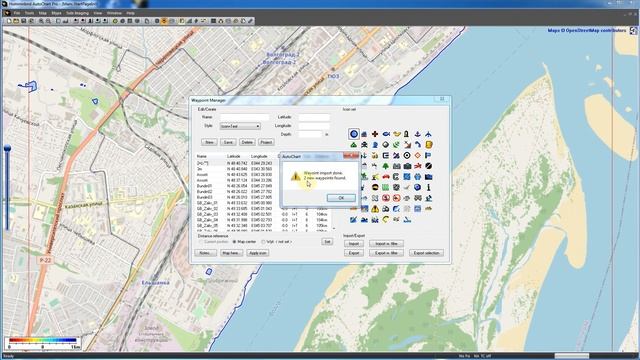Pick the house waypoint icon
The width and height of the screenshot is (640, 360).
tap(364, 134)
